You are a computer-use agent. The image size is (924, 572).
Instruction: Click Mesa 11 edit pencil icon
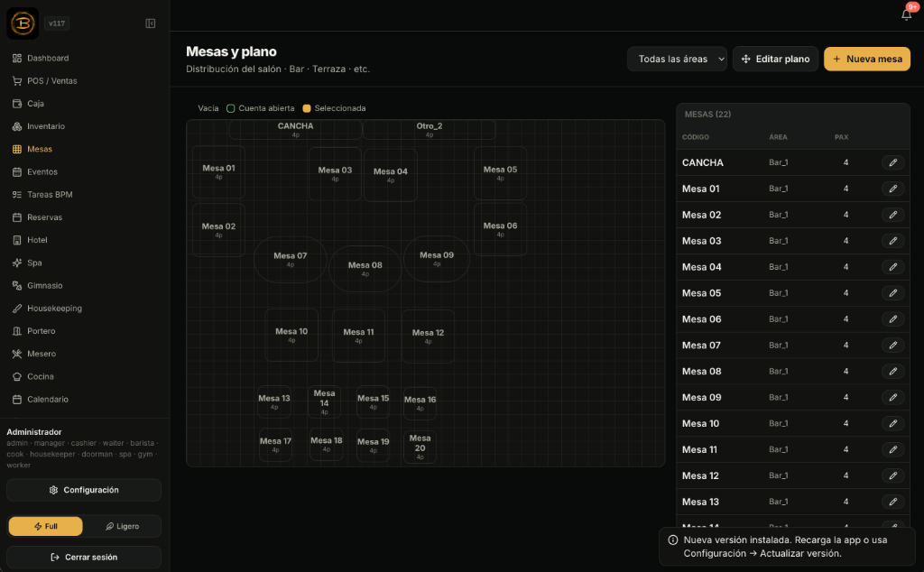pos(892,449)
